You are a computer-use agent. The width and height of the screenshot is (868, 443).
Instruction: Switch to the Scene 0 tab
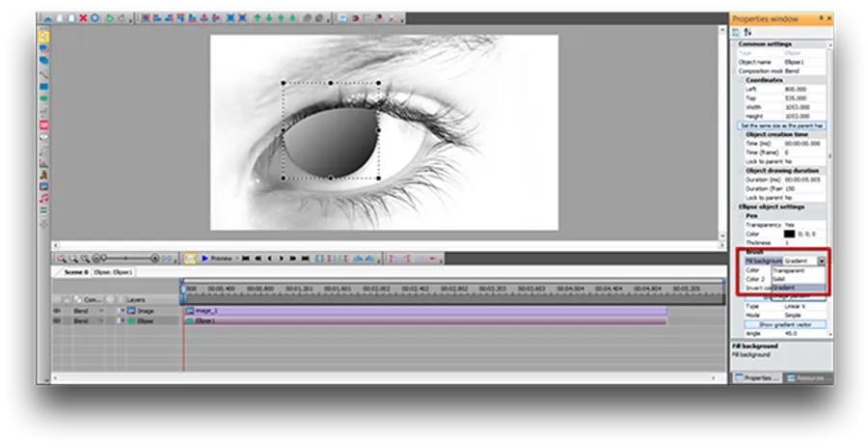[x=76, y=272]
